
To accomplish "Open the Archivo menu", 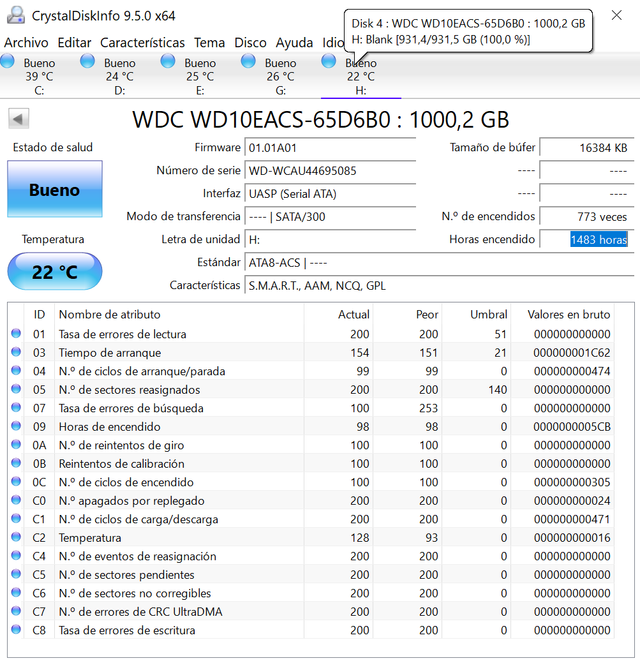I will (x=26, y=43).
